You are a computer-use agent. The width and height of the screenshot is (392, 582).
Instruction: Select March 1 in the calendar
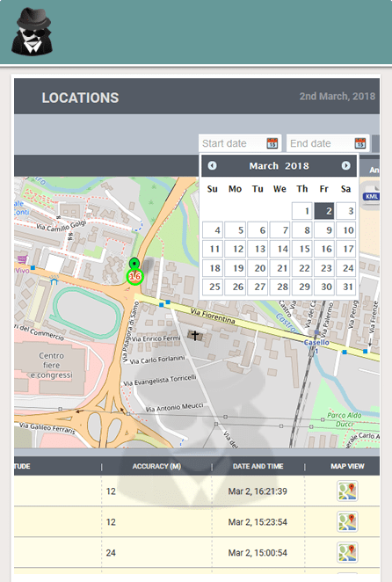(301, 211)
